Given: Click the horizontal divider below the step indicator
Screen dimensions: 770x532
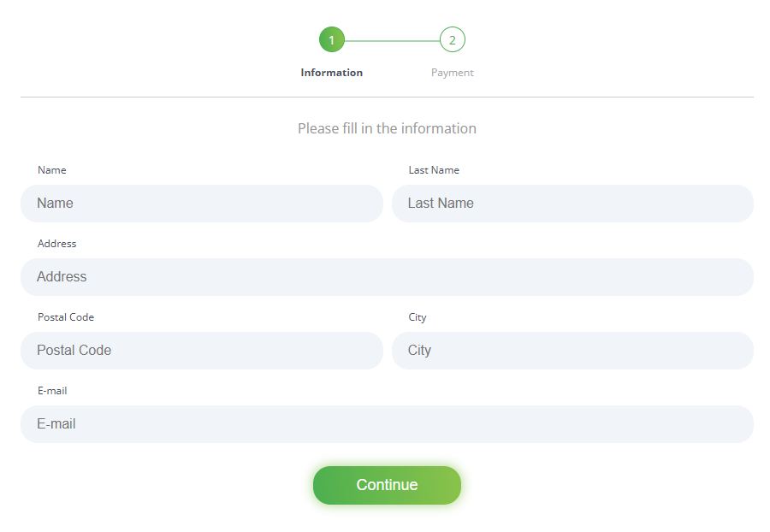Looking at the screenshot, I should (387, 98).
